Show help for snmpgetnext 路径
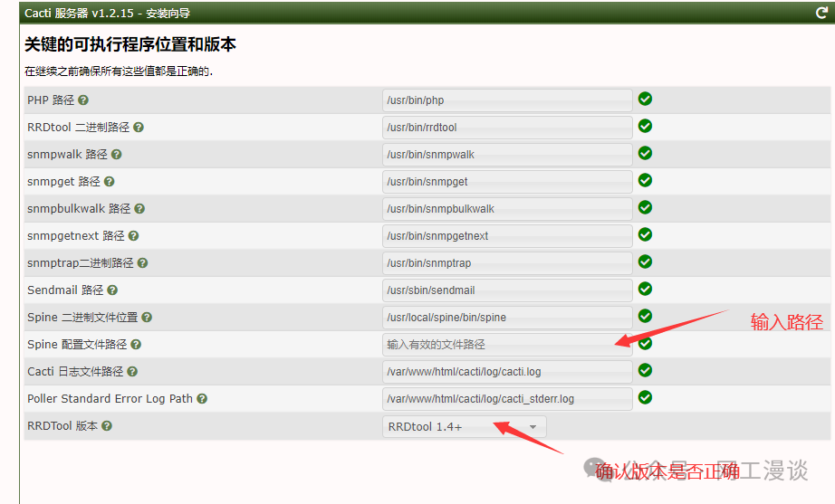Viewport: 835px width, 504px height. coord(134,236)
